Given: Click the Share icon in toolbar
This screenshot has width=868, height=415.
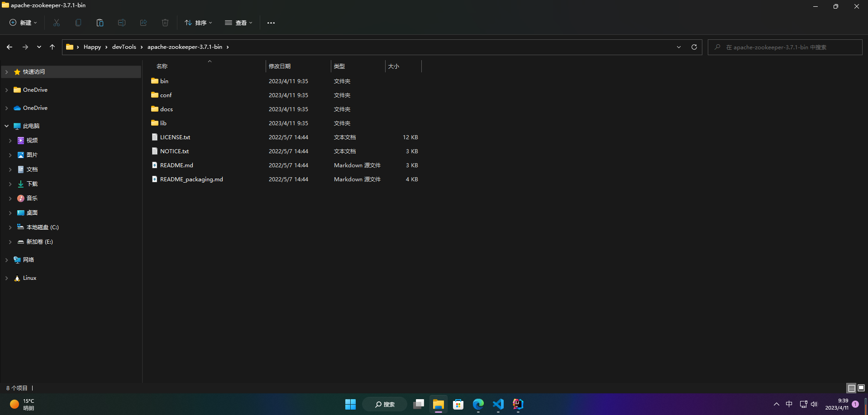Looking at the screenshot, I should (x=143, y=23).
